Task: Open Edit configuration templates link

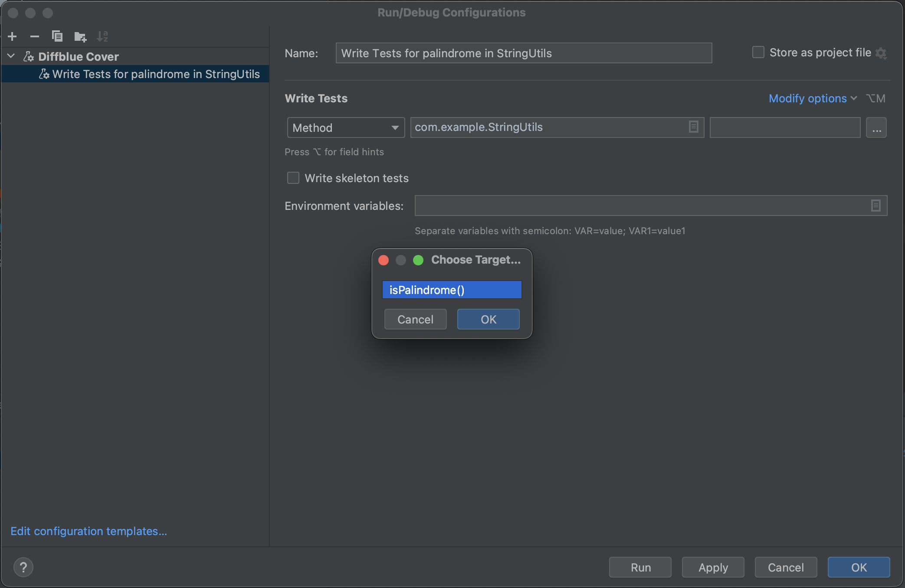Action: 89,531
